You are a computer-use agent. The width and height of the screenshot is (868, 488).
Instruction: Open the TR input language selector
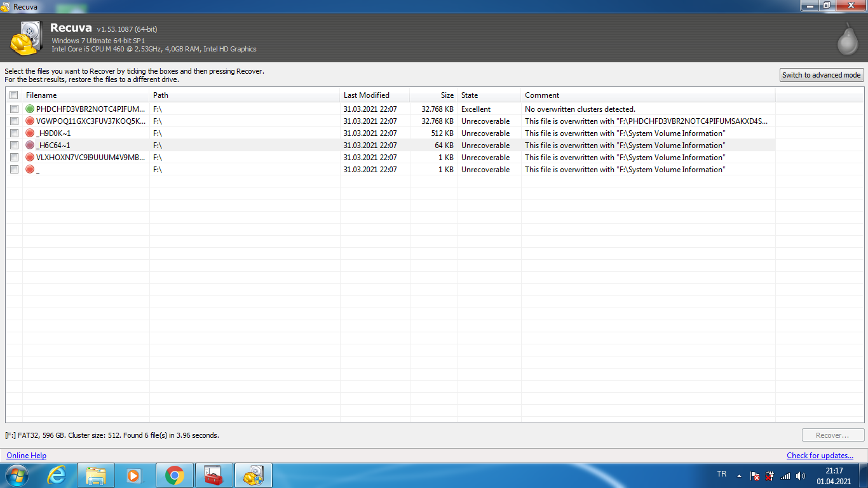pos(722,474)
